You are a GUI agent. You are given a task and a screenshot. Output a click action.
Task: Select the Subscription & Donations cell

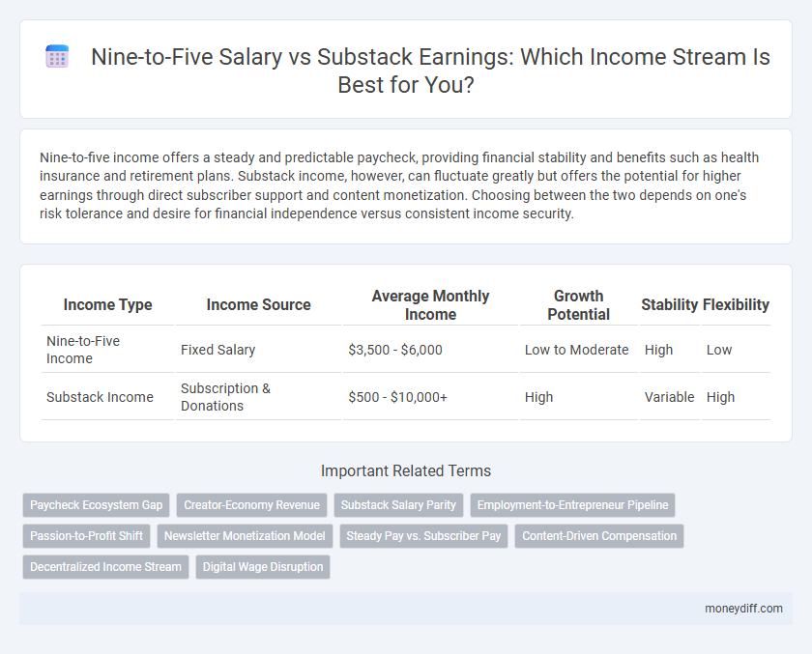258,397
